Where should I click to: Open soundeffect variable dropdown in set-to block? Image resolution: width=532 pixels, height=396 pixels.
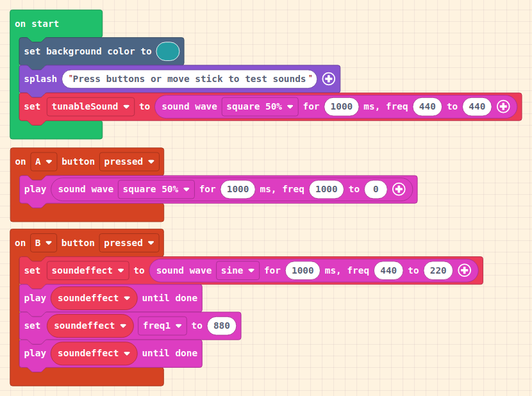[88, 270]
